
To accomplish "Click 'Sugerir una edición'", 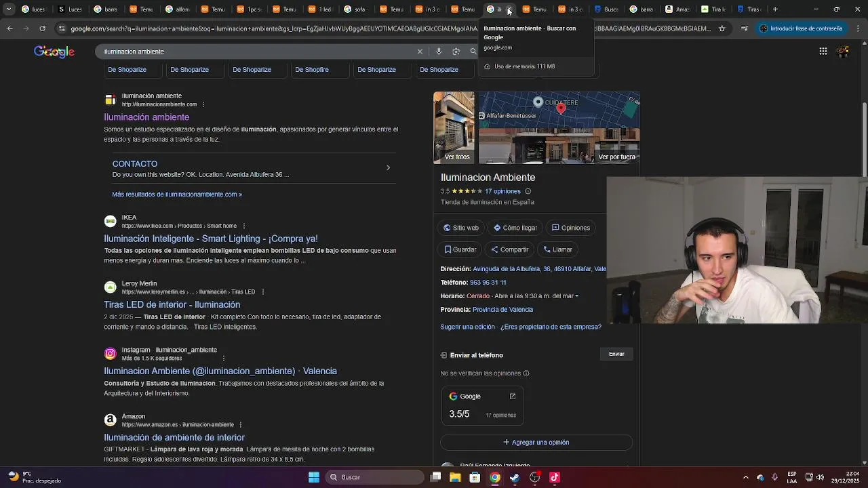I will coord(467,327).
